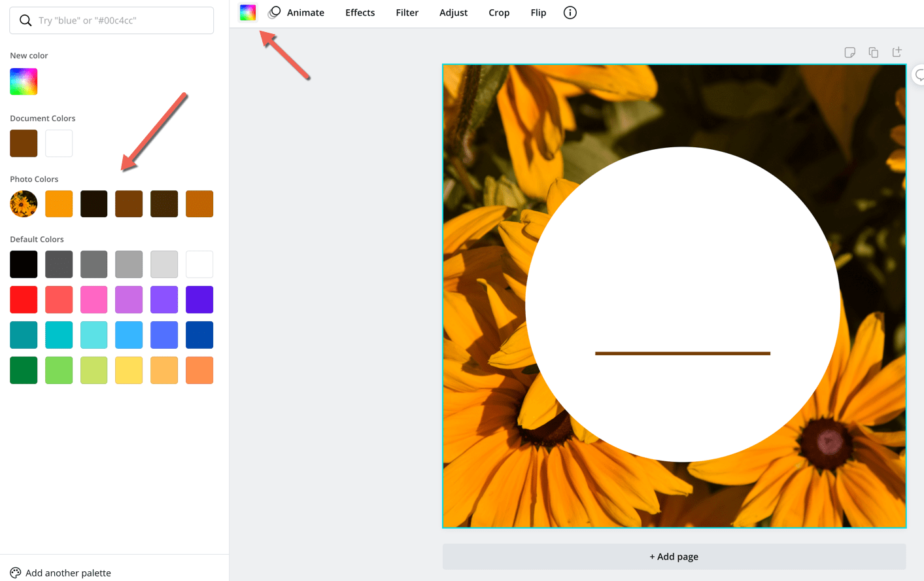Click the + Add page button
Viewport: 924px width, 581px height.
674,557
